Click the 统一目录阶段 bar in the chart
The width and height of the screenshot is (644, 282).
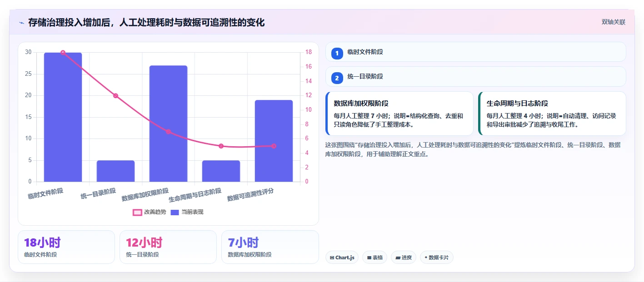point(115,171)
